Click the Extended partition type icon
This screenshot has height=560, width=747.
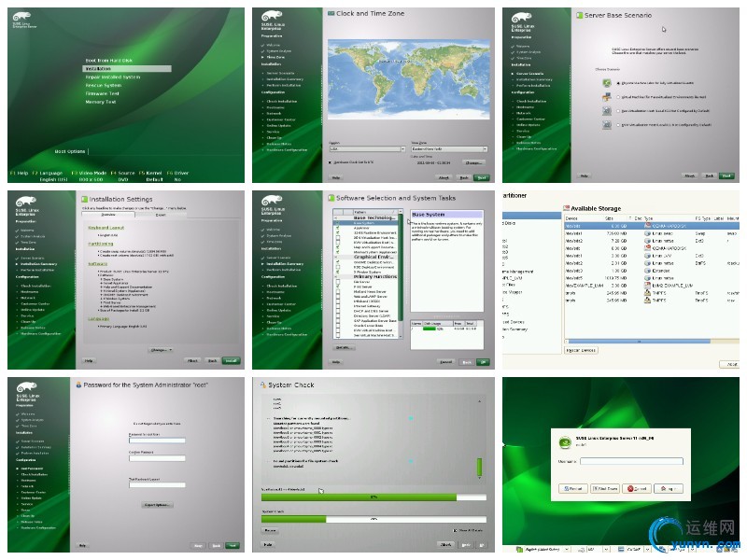pos(647,271)
